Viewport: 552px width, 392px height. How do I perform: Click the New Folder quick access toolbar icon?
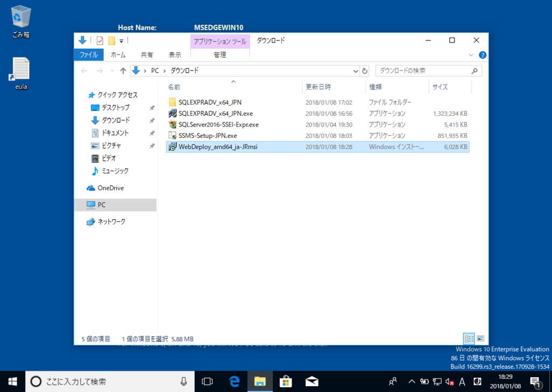click(x=112, y=41)
